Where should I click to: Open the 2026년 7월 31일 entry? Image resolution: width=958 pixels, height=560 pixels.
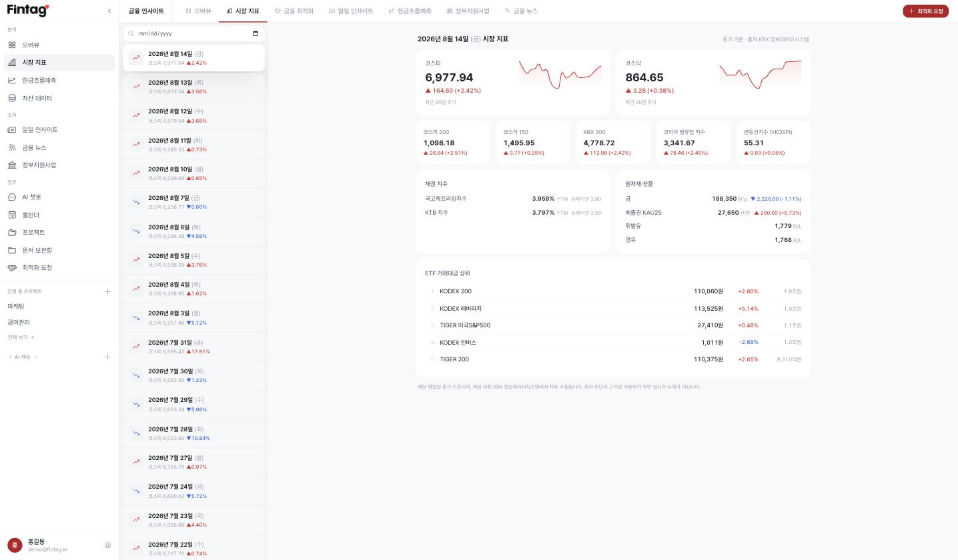tap(194, 347)
